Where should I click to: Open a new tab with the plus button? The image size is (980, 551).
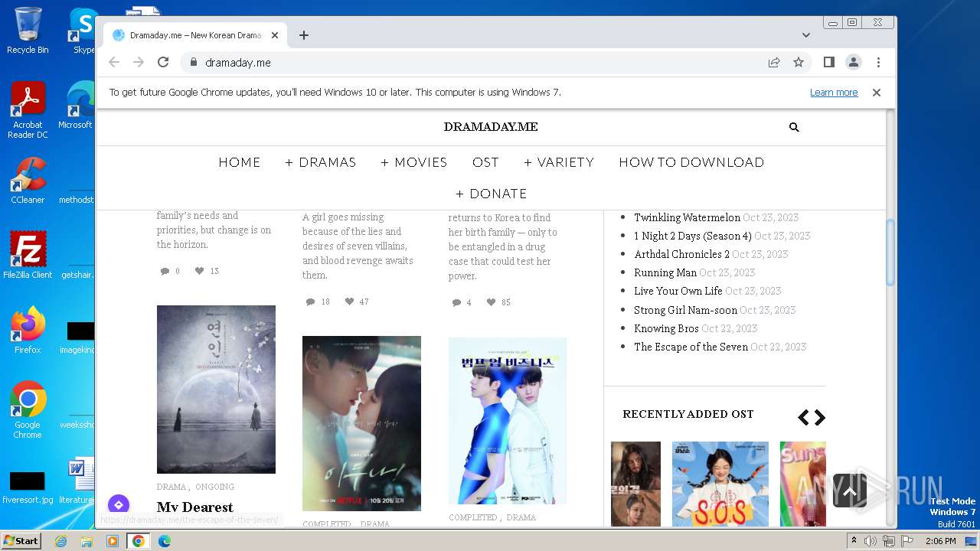pos(304,35)
